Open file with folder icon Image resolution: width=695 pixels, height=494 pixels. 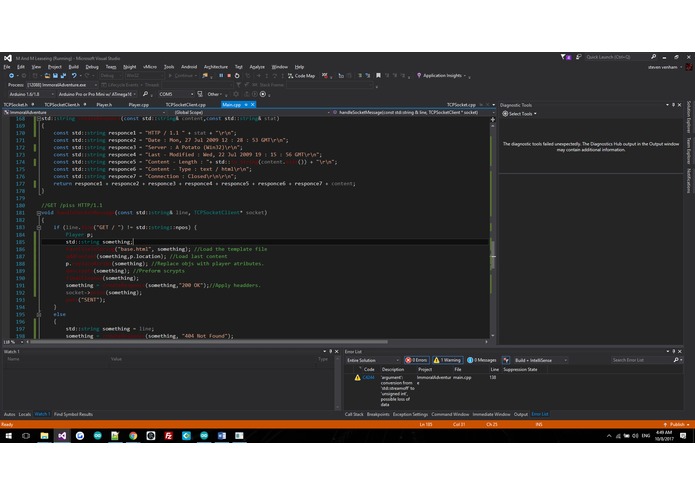(x=47, y=76)
